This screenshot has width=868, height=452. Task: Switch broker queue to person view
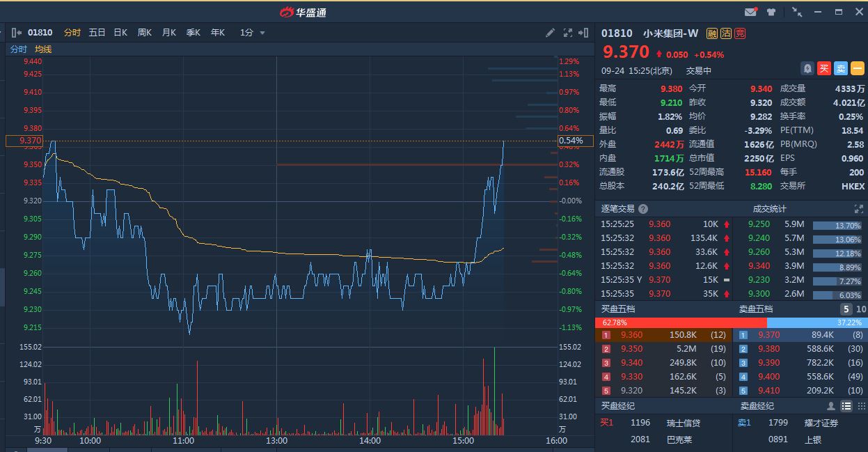[830, 406]
